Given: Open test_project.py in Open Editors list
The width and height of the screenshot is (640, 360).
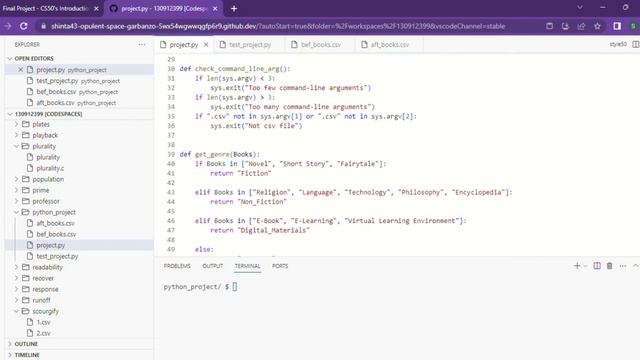Looking at the screenshot, I should [79, 81].
